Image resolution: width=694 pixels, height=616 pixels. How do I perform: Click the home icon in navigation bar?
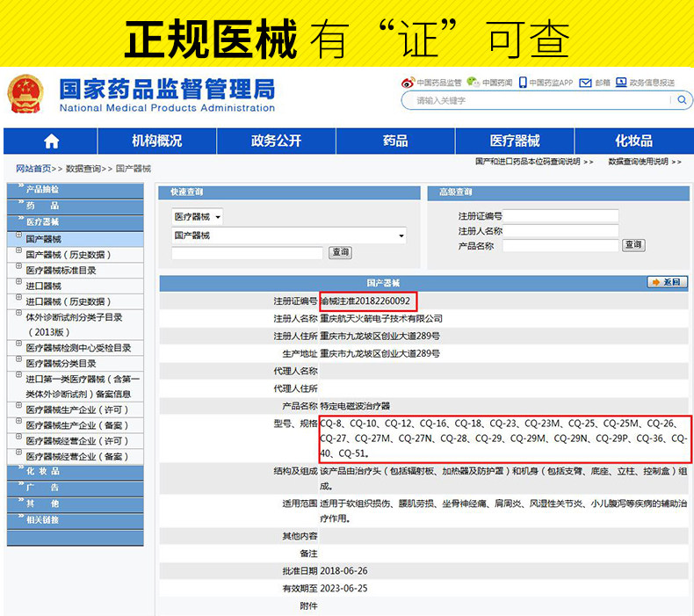click(x=51, y=141)
